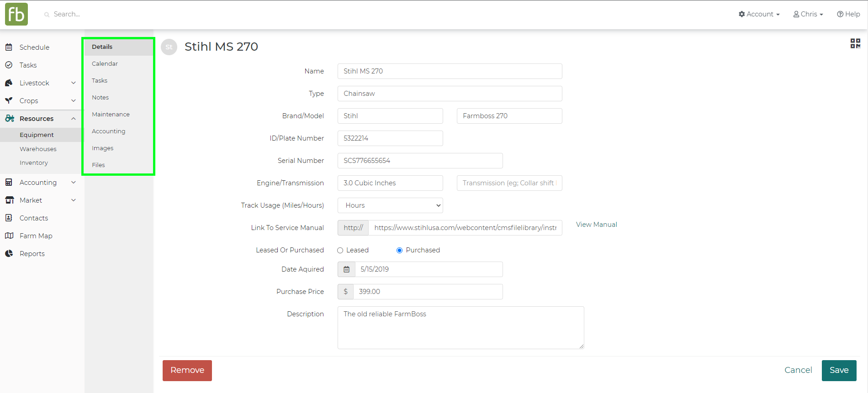Open the View Manual link
Viewport: 868px width, 393px height.
596,225
